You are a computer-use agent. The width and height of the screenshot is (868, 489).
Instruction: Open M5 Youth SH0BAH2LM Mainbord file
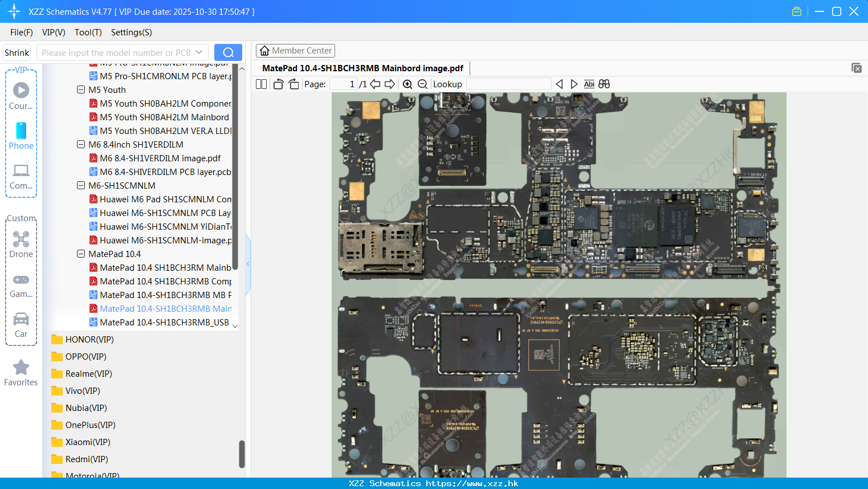[x=160, y=117]
